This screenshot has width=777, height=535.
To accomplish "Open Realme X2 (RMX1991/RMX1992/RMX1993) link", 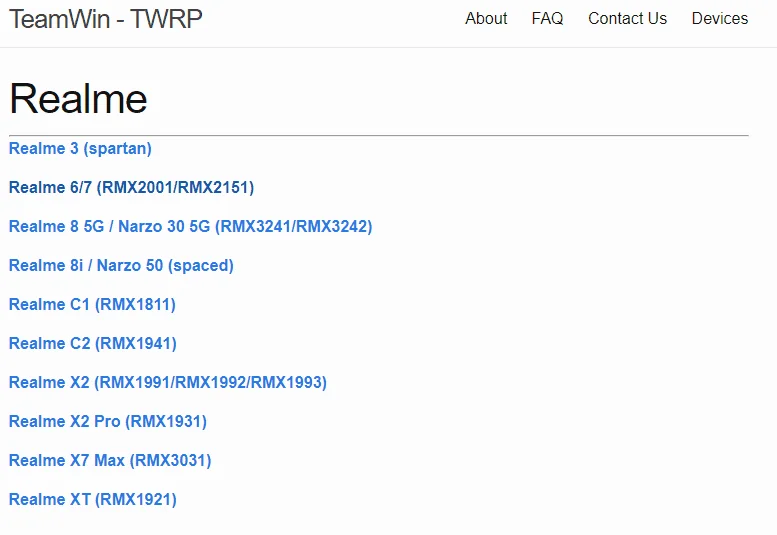I will (167, 382).
